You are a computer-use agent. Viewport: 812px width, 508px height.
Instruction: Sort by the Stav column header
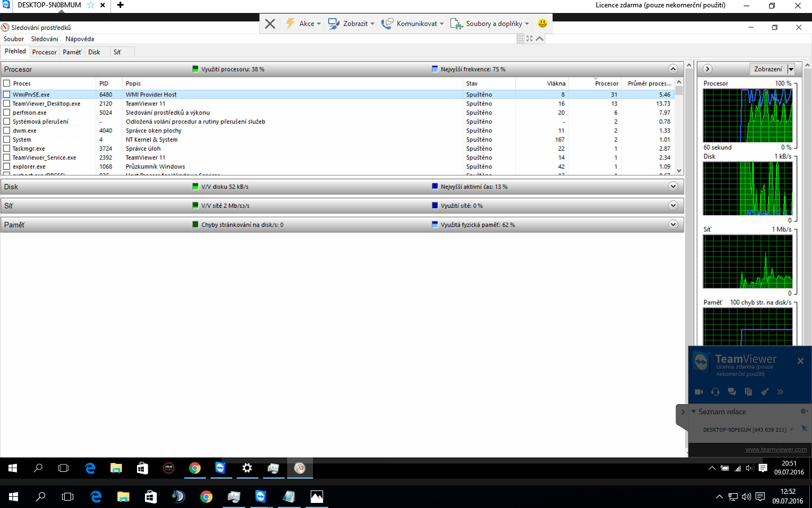coord(489,84)
